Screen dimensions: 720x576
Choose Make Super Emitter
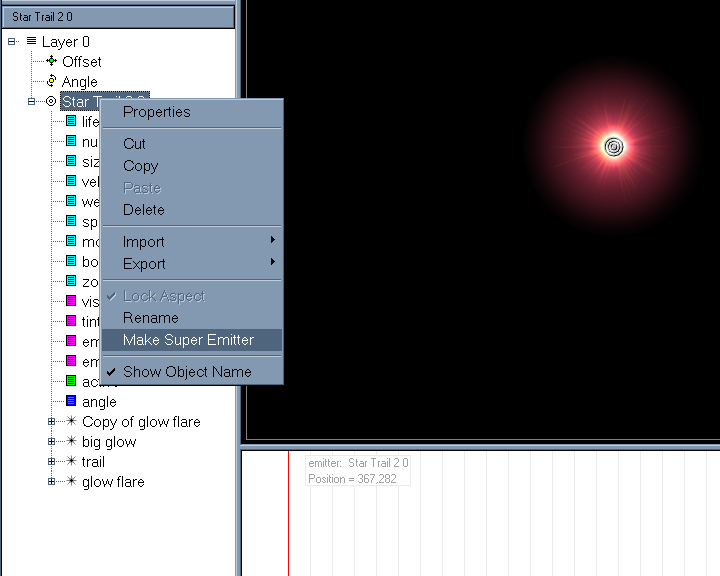tap(188, 340)
